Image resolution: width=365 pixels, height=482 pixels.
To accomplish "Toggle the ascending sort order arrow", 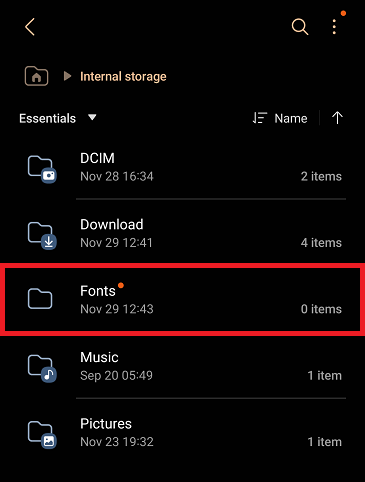I will click(337, 118).
